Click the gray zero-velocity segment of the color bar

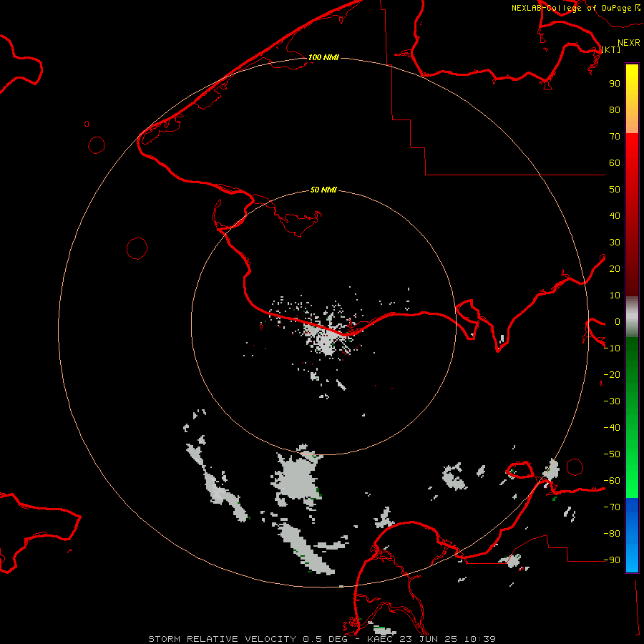pyautogui.click(x=632, y=317)
